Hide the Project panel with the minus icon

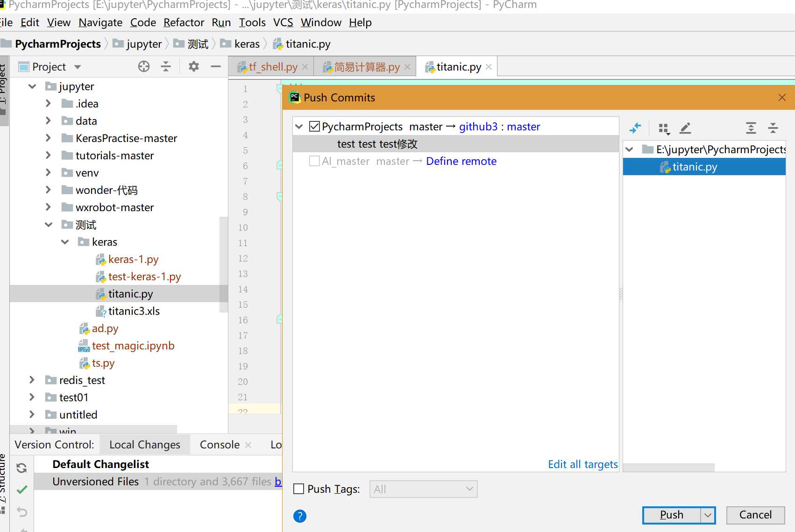coord(215,67)
